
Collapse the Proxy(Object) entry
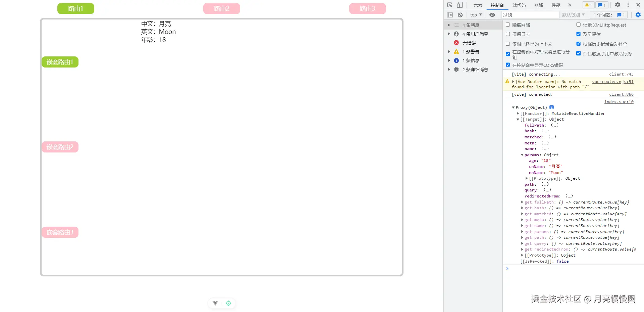[513, 107]
